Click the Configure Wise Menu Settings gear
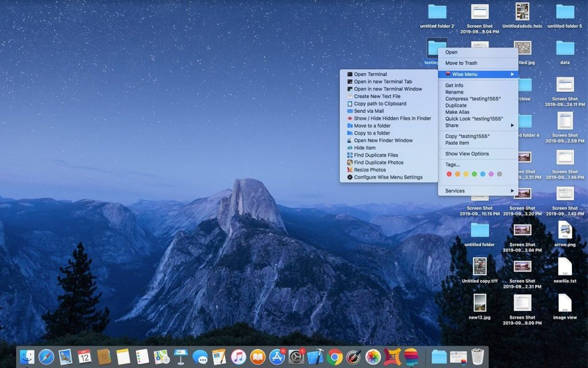This screenshot has width=588, height=368. (350, 178)
